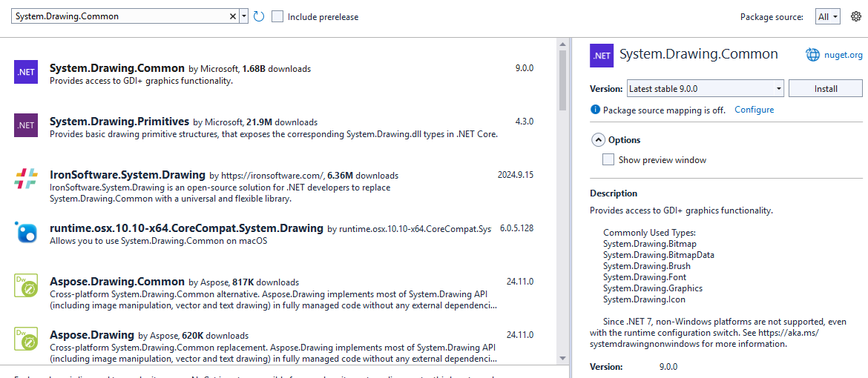This screenshot has width=868, height=378.
Task: Click System.Drawing.Bitmap in commonly used types
Action: pyautogui.click(x=650, y=244)
